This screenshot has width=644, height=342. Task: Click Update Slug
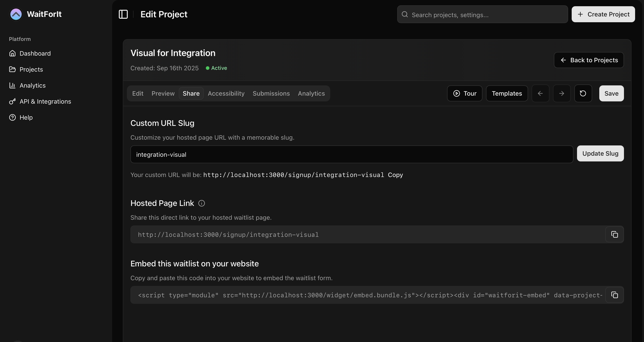tap(600, 153)
